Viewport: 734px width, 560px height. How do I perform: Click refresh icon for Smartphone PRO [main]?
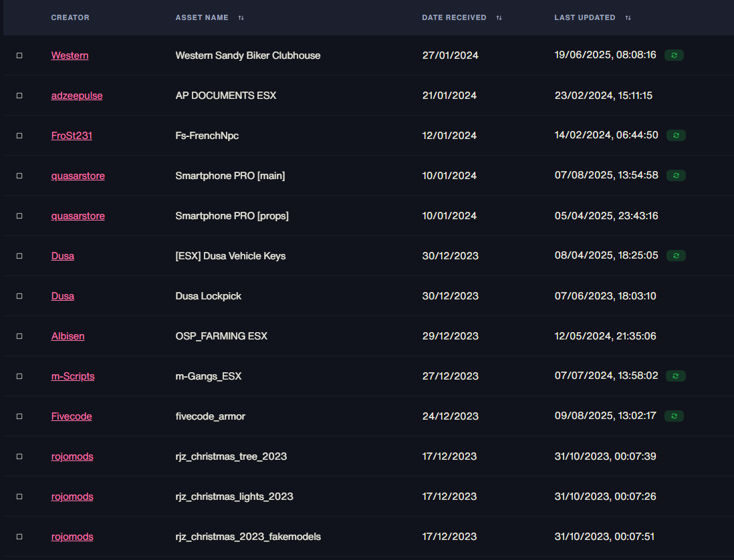pyautogui.click(x=676, y=176)
